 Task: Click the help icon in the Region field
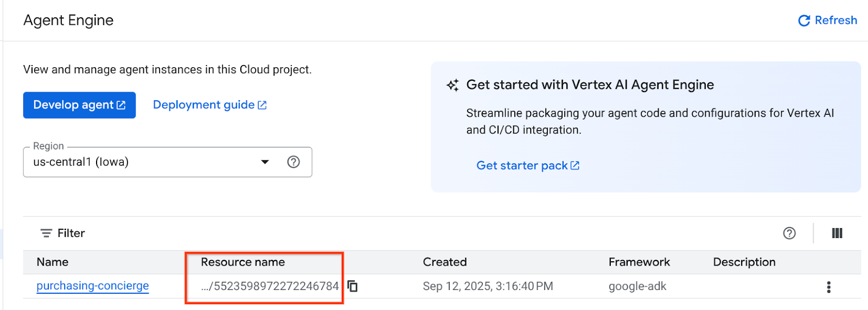293,162
